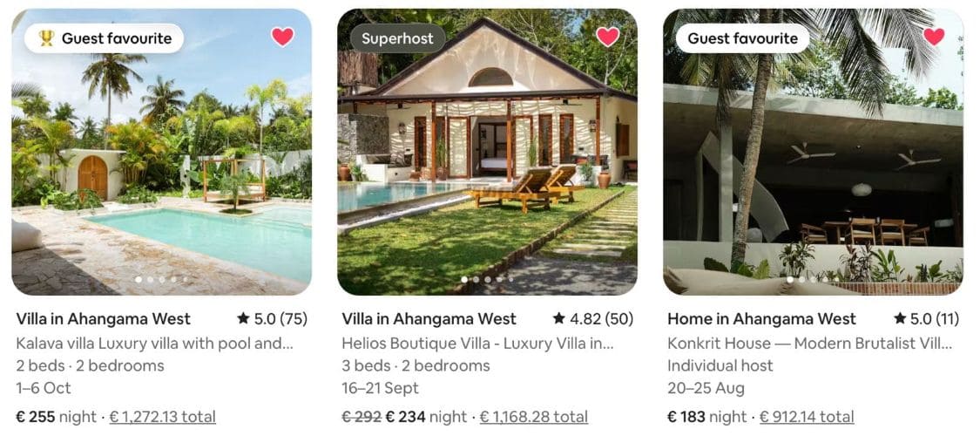
Task: Select image carousel dots on Kalava villa photo
Action: click(161, 280)
